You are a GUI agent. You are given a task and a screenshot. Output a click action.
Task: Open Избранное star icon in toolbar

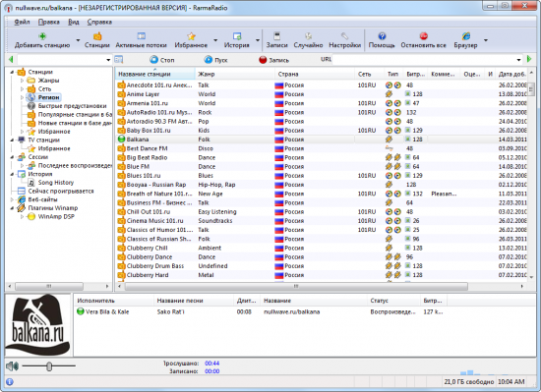click(191, 36)
